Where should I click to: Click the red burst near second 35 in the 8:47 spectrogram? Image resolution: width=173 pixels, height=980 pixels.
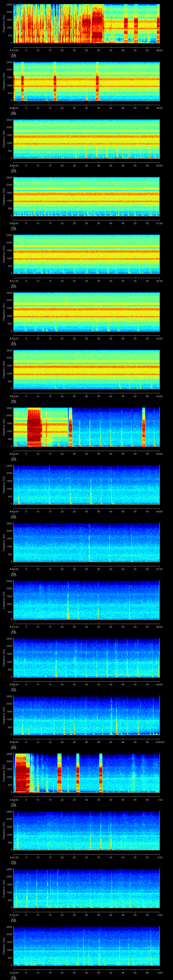coord(98,24)
